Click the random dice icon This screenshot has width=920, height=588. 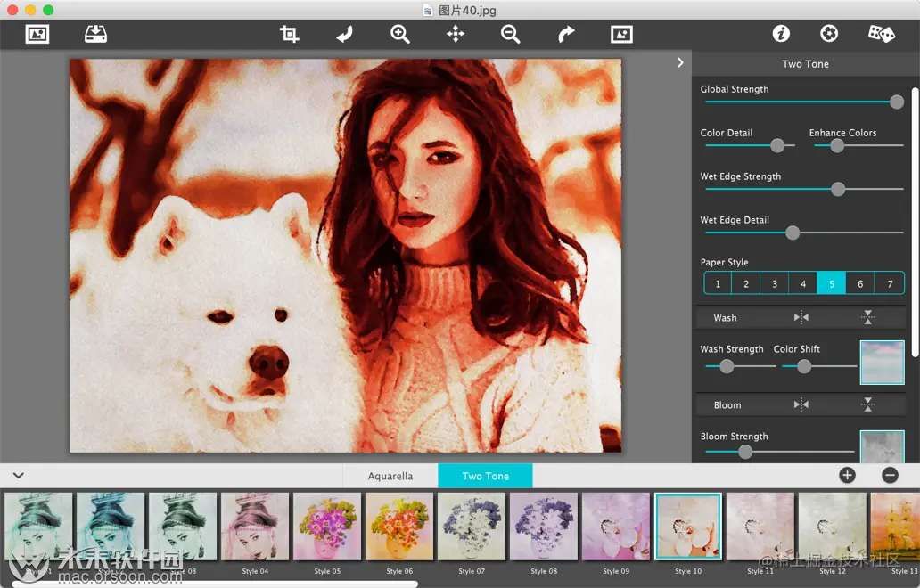coord(882,34)
